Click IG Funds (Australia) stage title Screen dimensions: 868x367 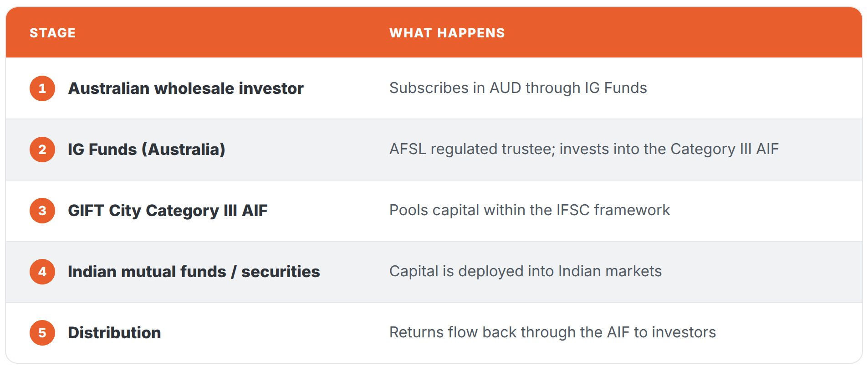(147, 150)
